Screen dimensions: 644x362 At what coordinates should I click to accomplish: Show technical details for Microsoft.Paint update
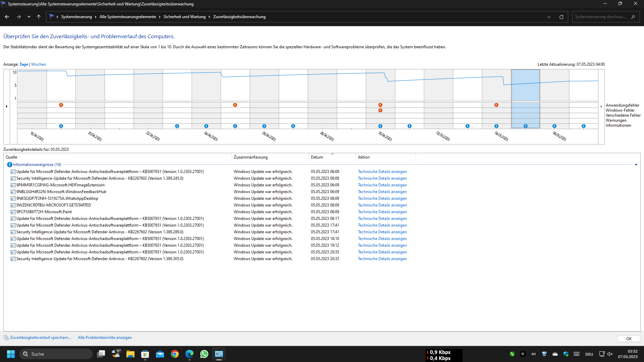382,212
